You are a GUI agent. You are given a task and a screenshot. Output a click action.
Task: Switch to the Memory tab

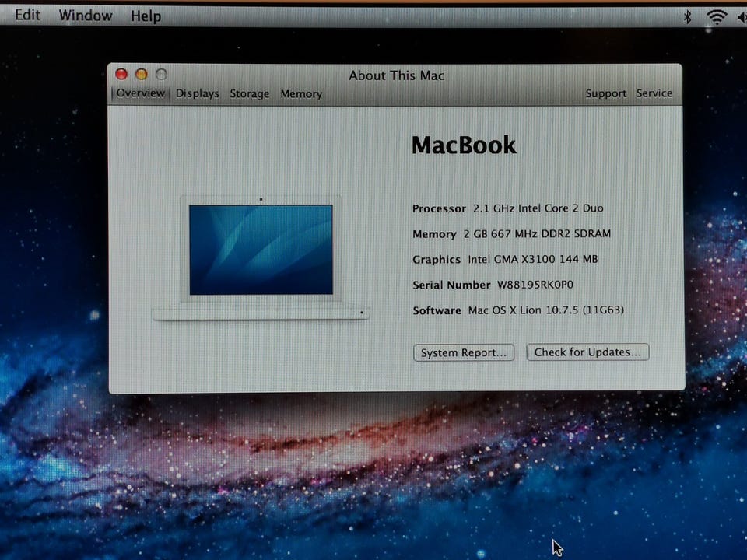(x=301, y=94)
